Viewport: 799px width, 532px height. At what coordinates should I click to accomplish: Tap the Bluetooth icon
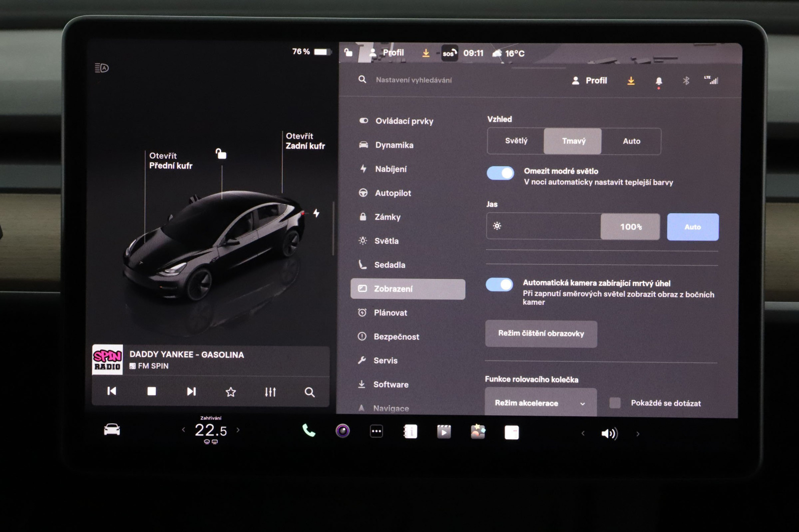click(x=686, y=81)
